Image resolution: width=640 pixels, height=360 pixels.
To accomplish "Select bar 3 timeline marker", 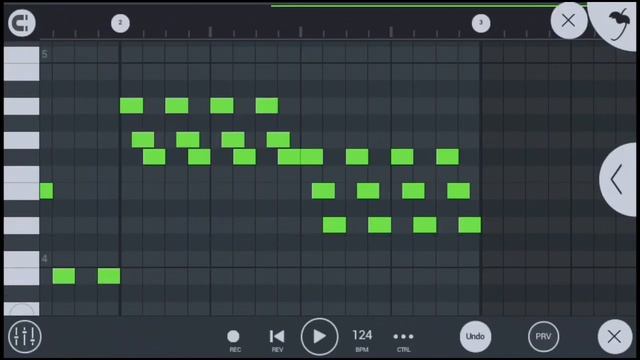I will pos(481,23).
